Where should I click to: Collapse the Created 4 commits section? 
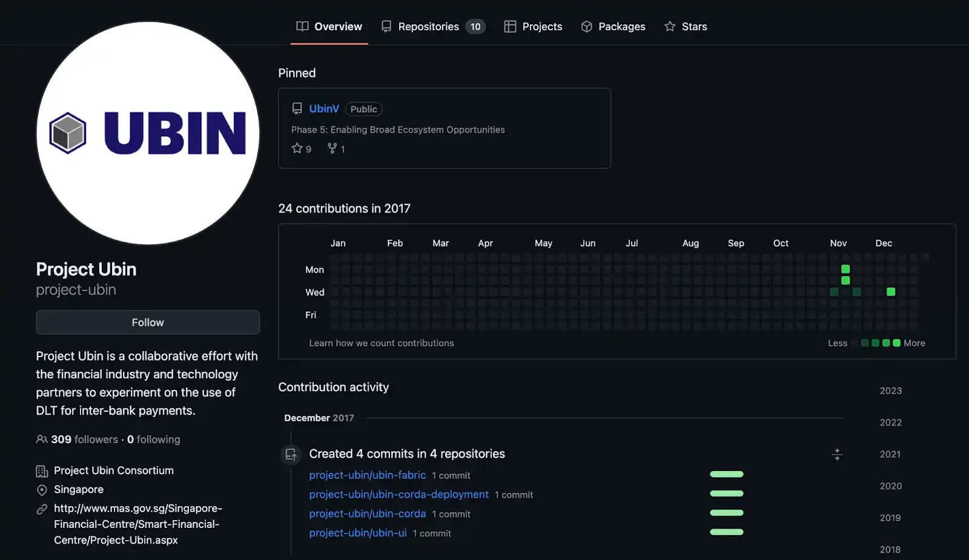837,454
